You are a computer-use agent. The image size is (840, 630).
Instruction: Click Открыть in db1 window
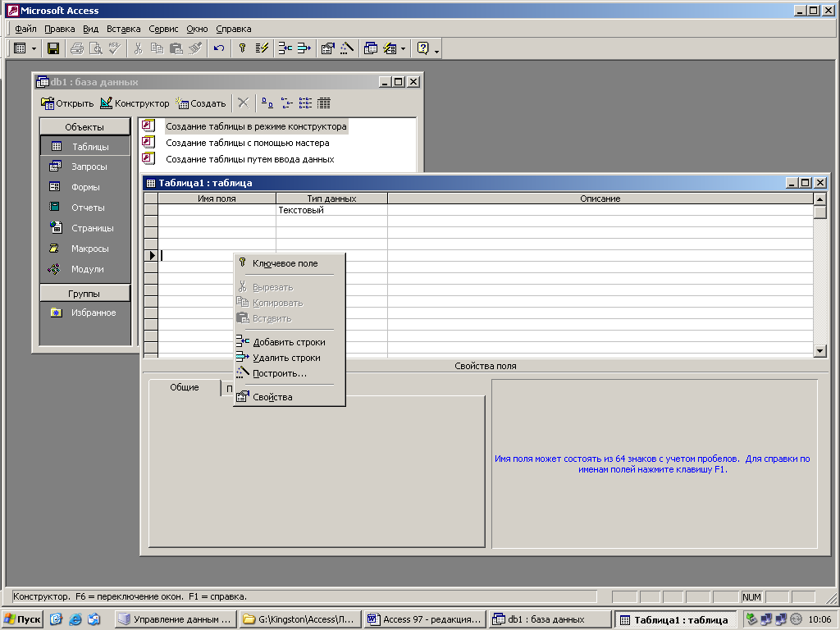67,103
